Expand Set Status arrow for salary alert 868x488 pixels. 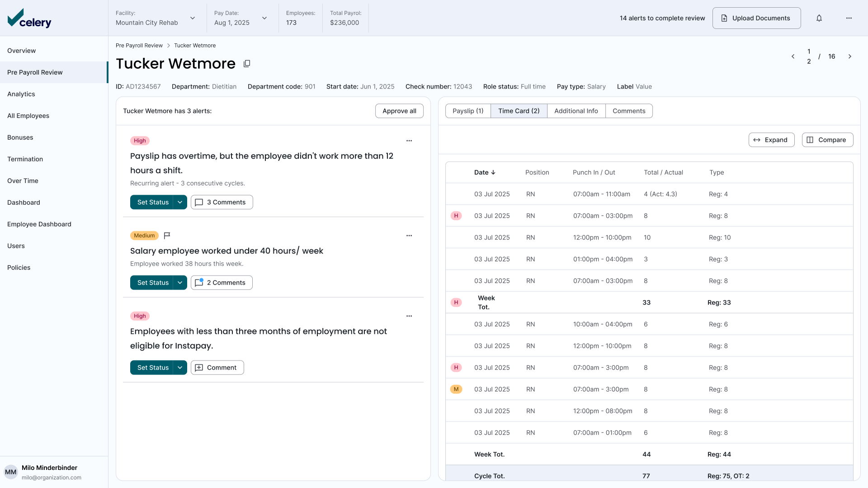pos(180,282)
